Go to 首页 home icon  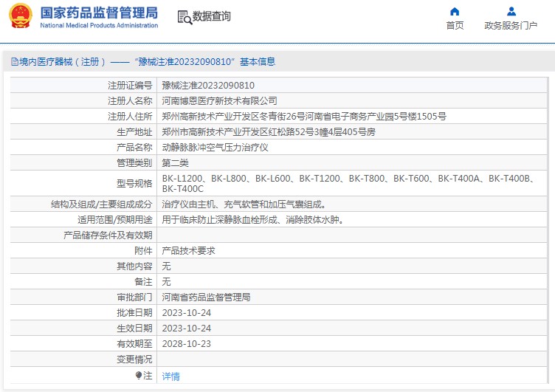pyautogui.click(x=455, y=12)
